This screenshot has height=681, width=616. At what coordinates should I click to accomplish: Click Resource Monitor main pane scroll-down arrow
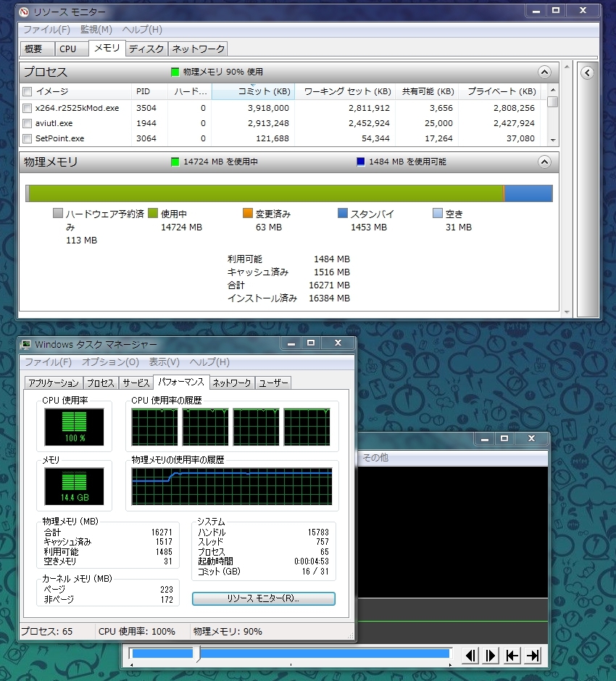(567, 312)
